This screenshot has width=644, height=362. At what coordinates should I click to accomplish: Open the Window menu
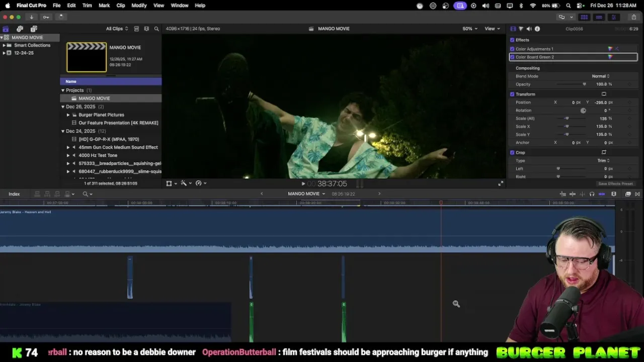(180, 6)
